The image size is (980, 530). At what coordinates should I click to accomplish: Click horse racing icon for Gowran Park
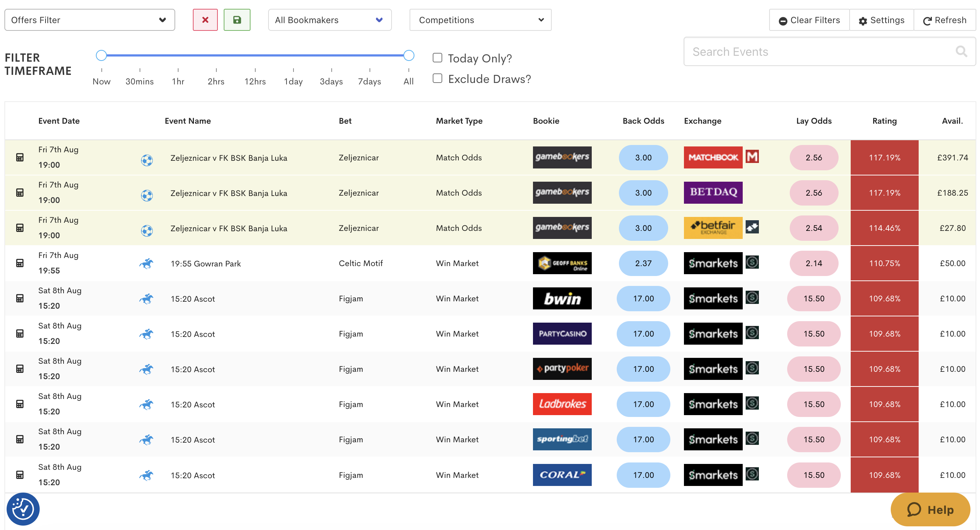[147, 263]
